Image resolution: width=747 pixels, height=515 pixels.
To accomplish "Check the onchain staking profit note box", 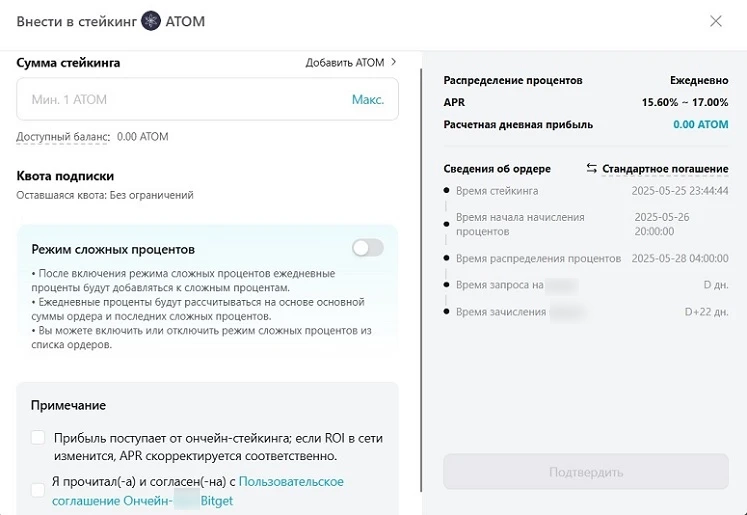I will [38, 437].
